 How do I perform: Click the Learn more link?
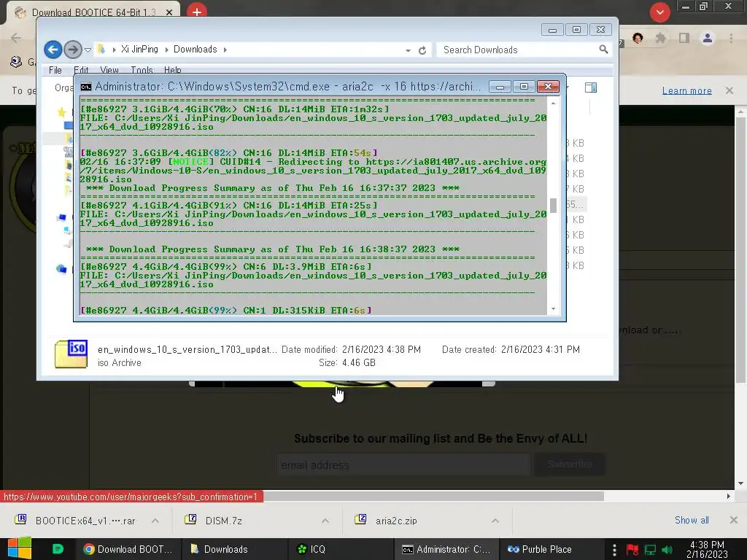(x=687, y=90)
